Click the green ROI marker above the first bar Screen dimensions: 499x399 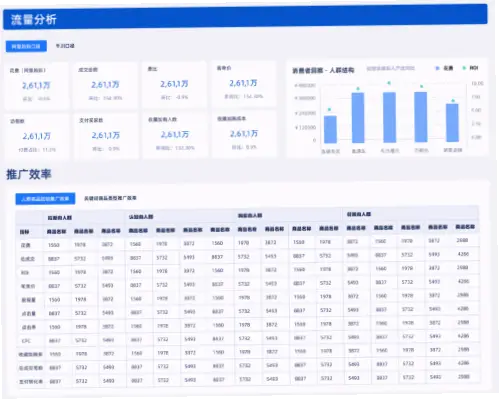click(329, 109)
